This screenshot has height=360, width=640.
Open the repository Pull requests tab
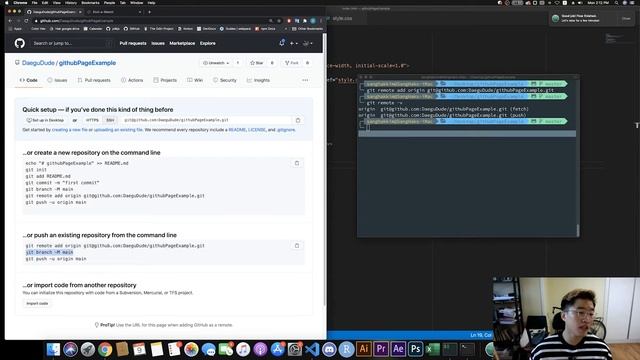tap(94, 80)
